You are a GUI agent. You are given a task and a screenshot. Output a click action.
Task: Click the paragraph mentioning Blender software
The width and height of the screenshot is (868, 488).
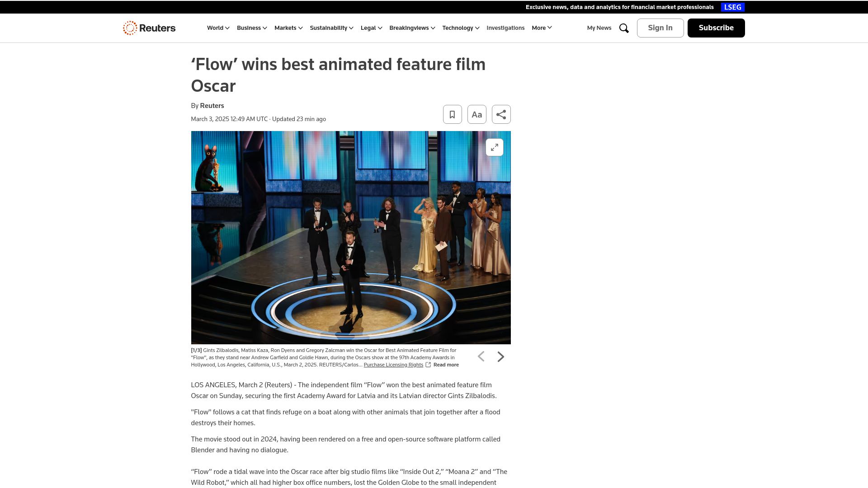point(345,445)
